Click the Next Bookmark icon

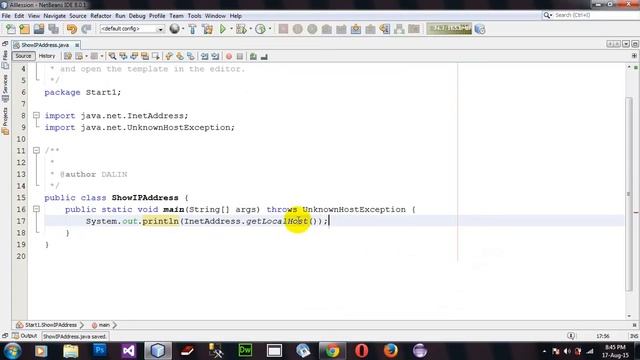click(180, 56)
